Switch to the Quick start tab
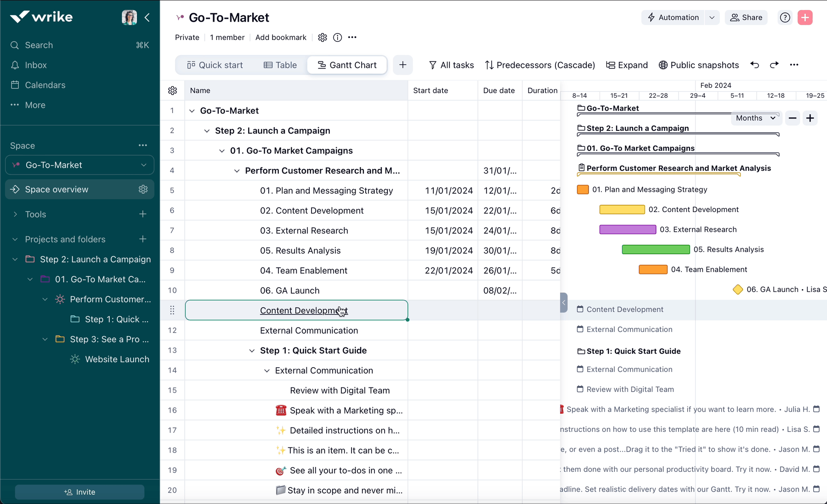Screen dimensions: 827x504 [x=215, y=65]
